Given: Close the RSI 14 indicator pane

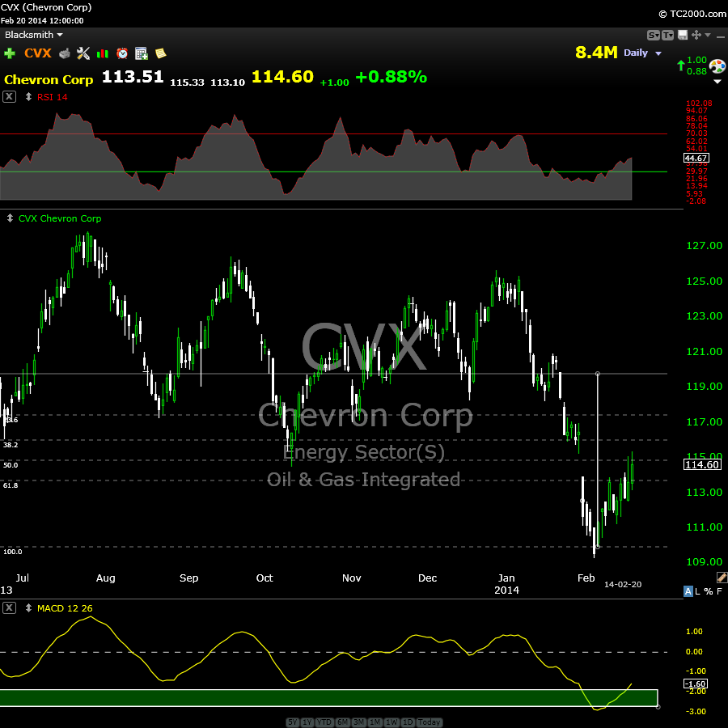Looking at the screenshot, I should (x=9, y=97).
